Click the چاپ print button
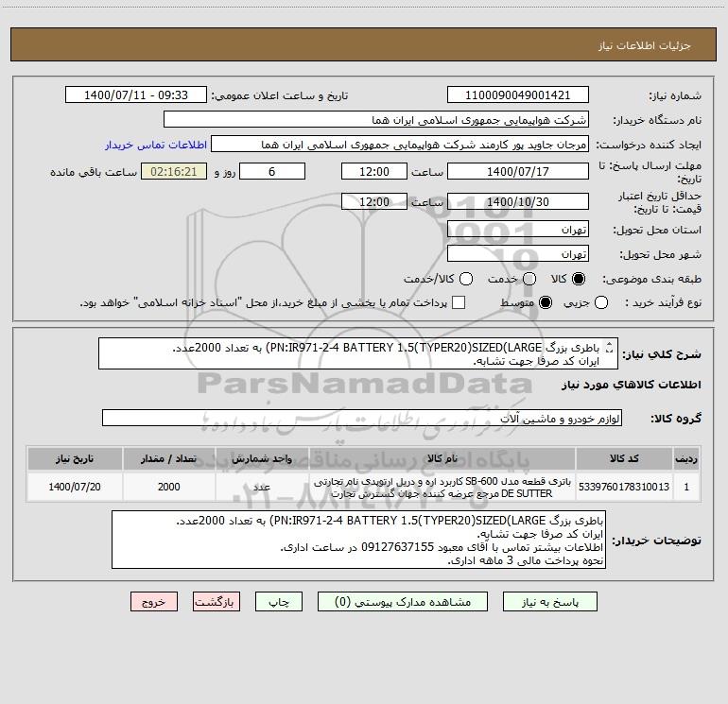 [x=279, y=602]
